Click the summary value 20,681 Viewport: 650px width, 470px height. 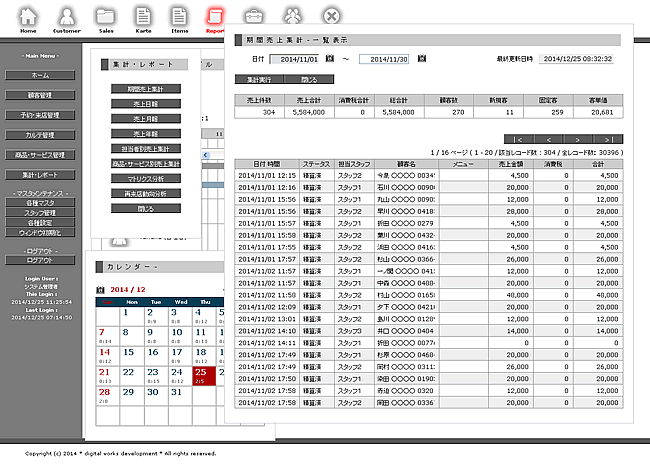pyautogui.click(x=598, y=112)
